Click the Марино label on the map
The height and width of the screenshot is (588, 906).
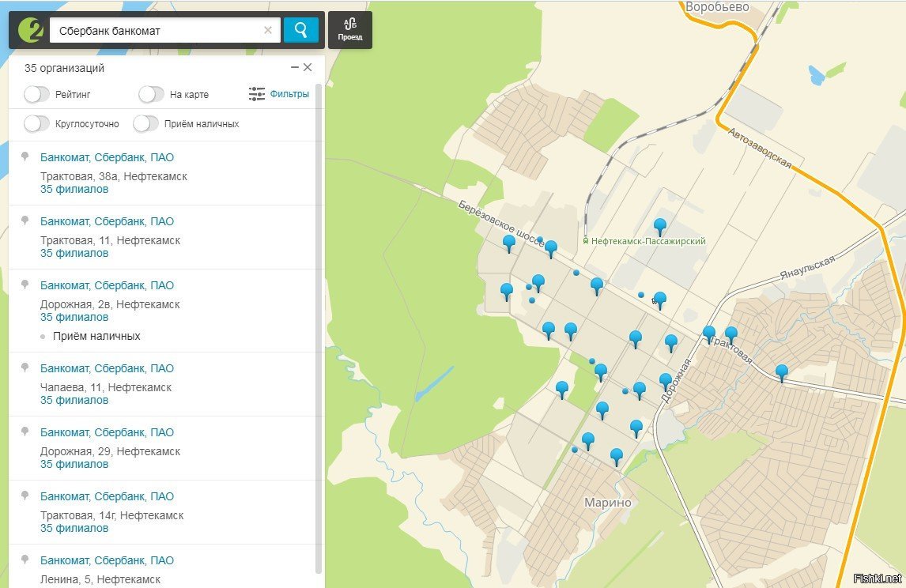608,503
